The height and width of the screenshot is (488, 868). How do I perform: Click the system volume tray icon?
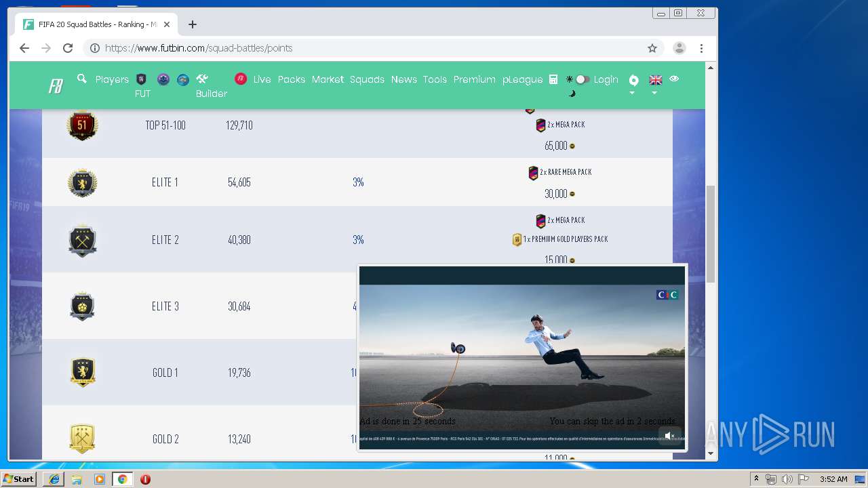tap(787, 479)
